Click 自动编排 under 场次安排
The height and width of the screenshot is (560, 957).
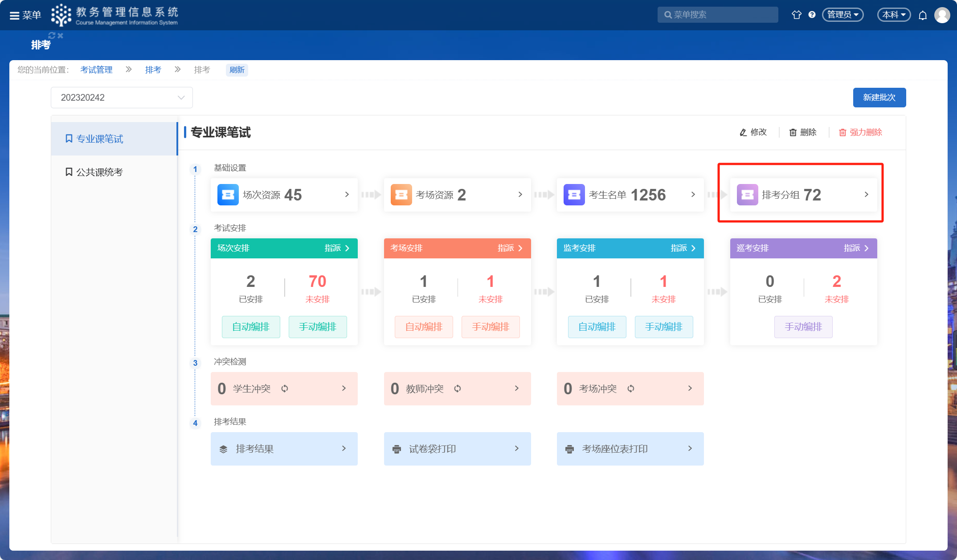[x=251, y=327]
